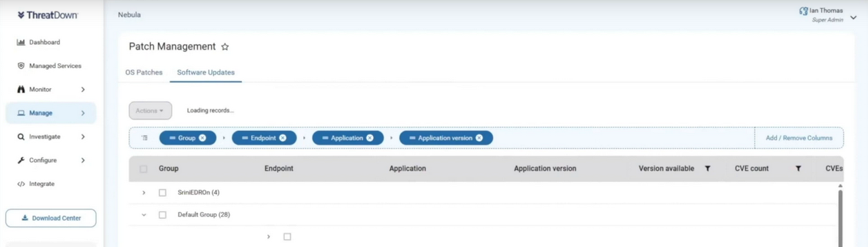Open the Actions dropdown
Viewport: 868px width, 247px height.
[151, 111]
